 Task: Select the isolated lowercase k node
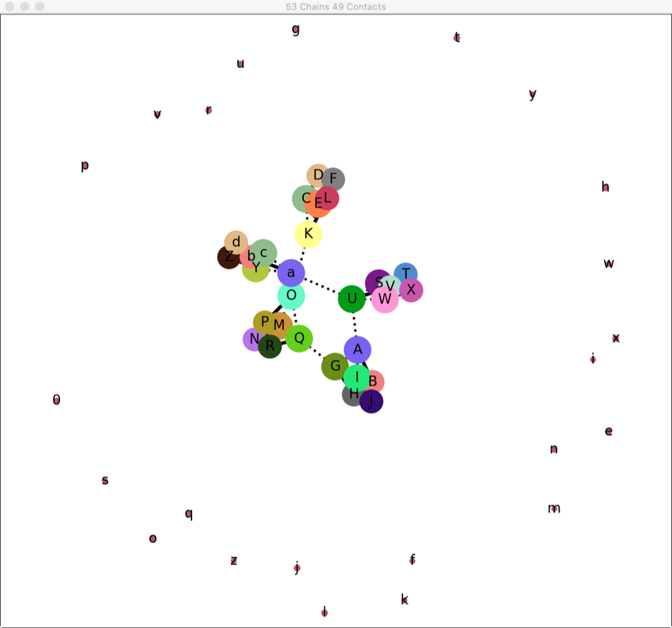tap(405, 599)
